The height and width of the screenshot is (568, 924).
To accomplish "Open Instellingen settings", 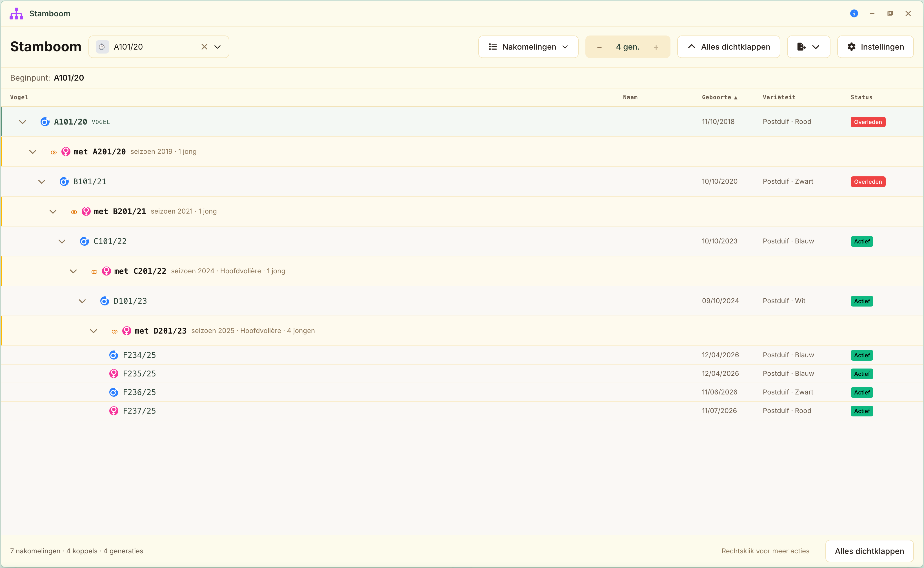I will click(875, 47).
